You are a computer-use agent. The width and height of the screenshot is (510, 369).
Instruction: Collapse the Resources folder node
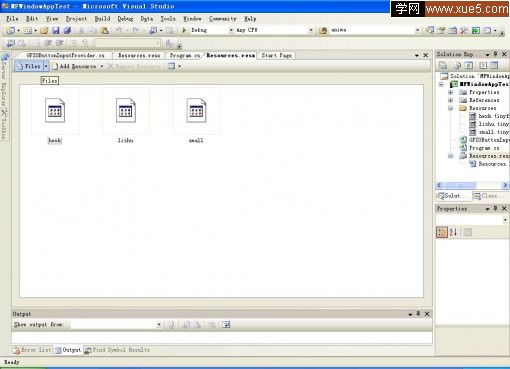pos(450,108)
